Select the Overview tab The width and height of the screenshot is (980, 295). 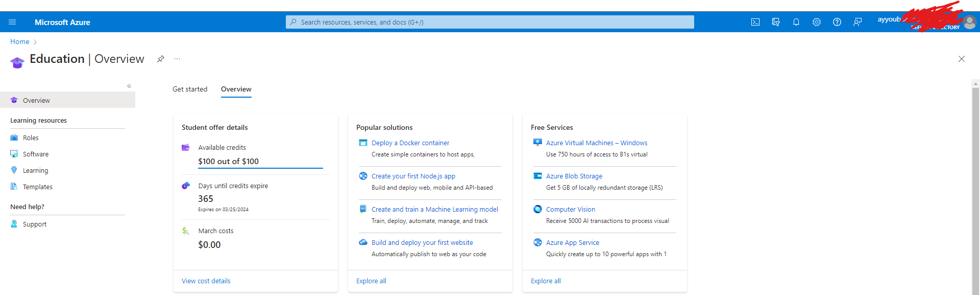click(x=236, y=89)
